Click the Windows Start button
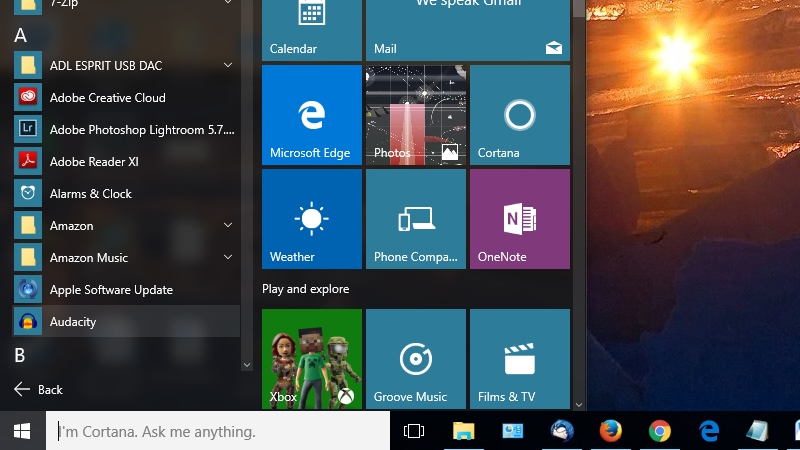 22,431
